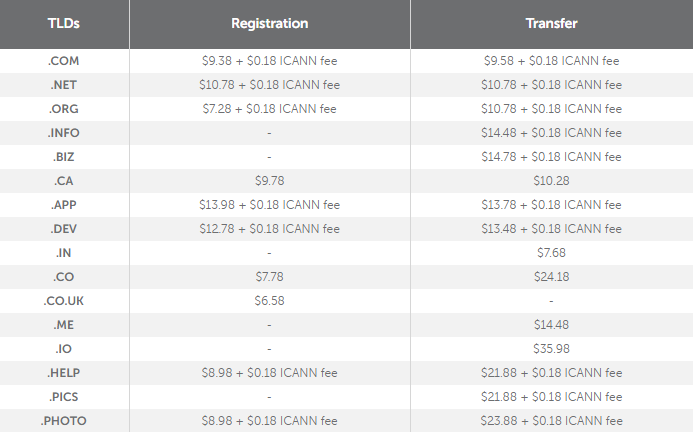The image size is (695, 432).
Task: Select the .COM row label
Action: click(x=63, y=61)
